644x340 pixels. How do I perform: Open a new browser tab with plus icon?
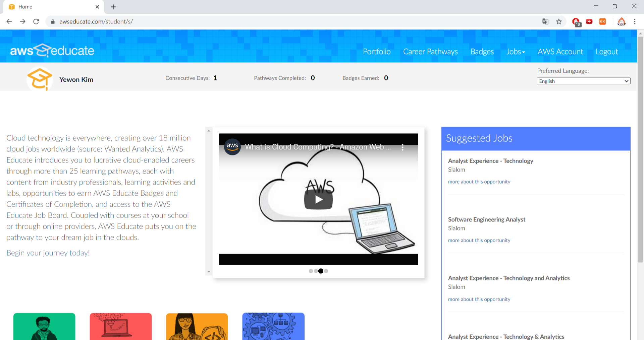click(113, 7)
